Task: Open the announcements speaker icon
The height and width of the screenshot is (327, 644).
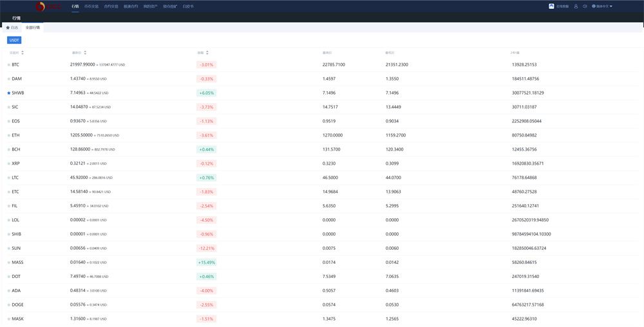Action: pos(585,6)
